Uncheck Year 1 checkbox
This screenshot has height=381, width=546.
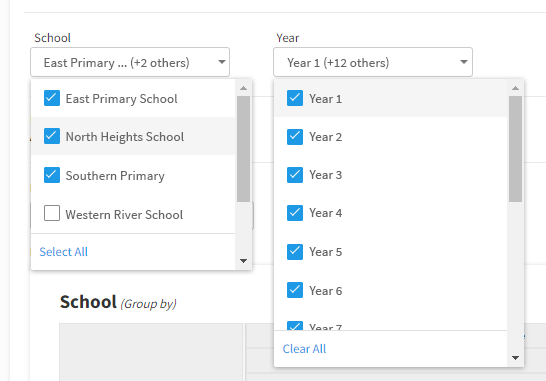click(x=295, y=98)
